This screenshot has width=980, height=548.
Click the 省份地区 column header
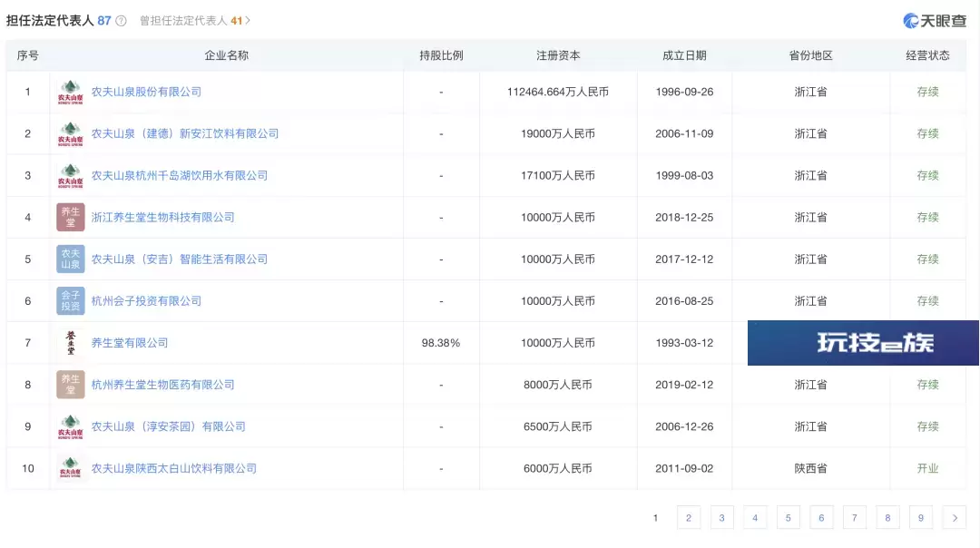tap(810, 55)
